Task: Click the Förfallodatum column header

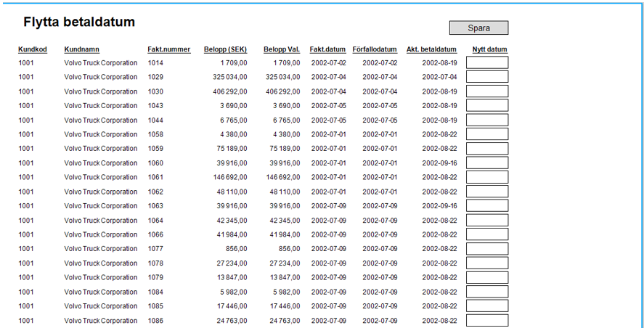Action: coord(375,49)
